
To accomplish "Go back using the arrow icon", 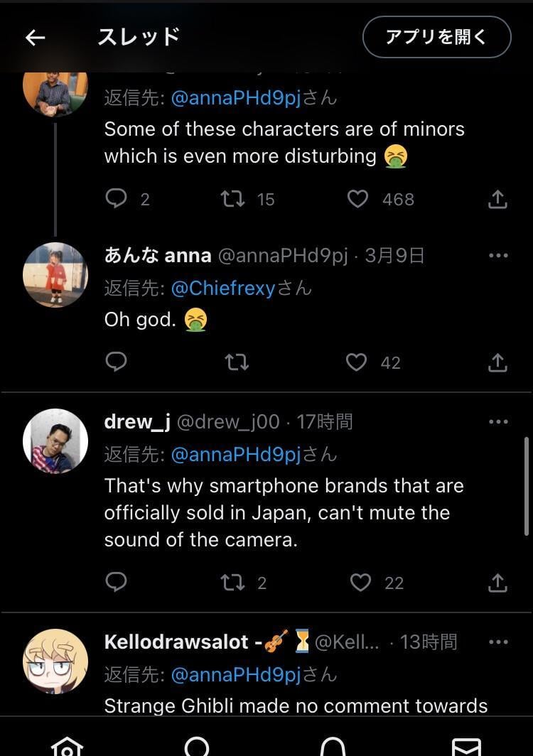I will point(35,38).
